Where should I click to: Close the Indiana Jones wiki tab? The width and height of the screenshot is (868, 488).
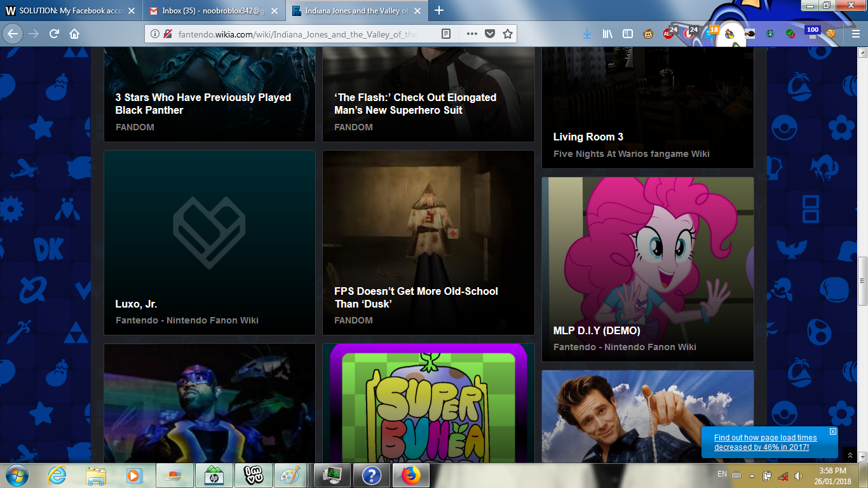(419, 11)
